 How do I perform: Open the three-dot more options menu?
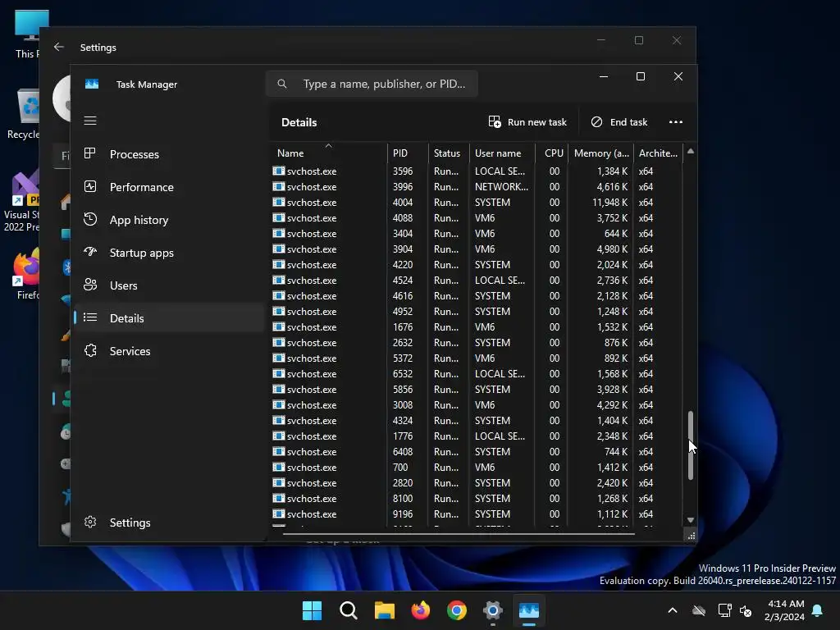pos(676,122)
